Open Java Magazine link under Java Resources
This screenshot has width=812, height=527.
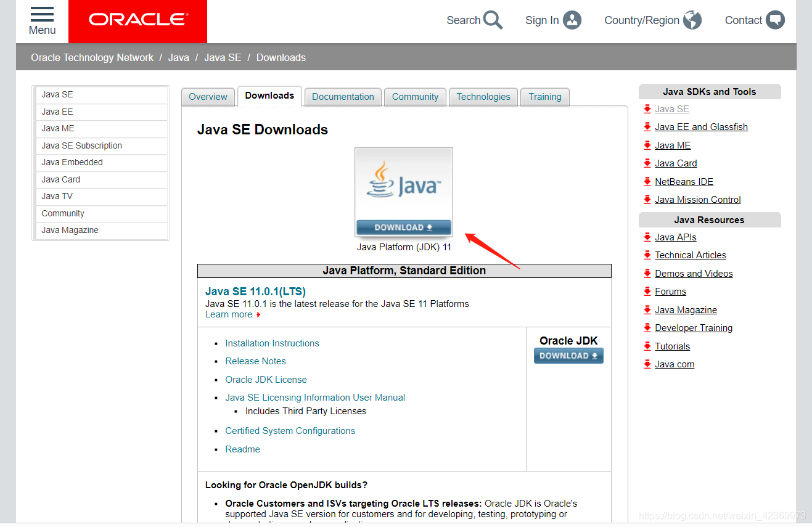pyautogui.click(x=686, y=310)
